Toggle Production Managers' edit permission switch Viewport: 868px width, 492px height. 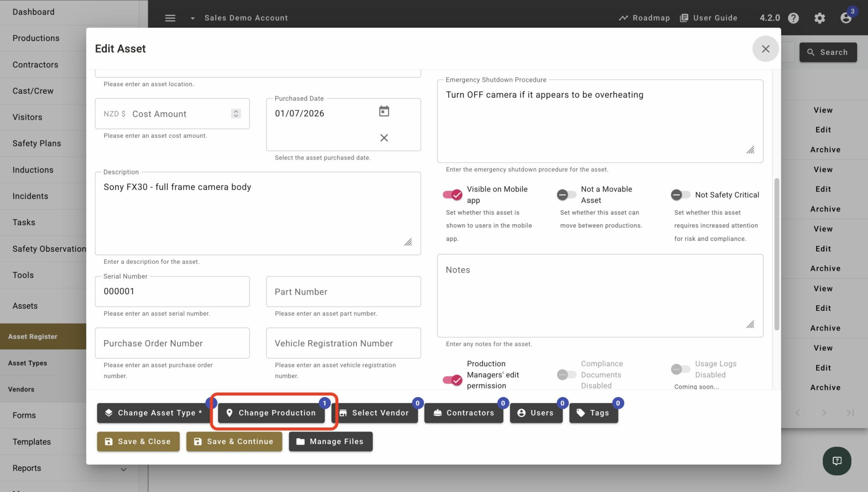453,380
